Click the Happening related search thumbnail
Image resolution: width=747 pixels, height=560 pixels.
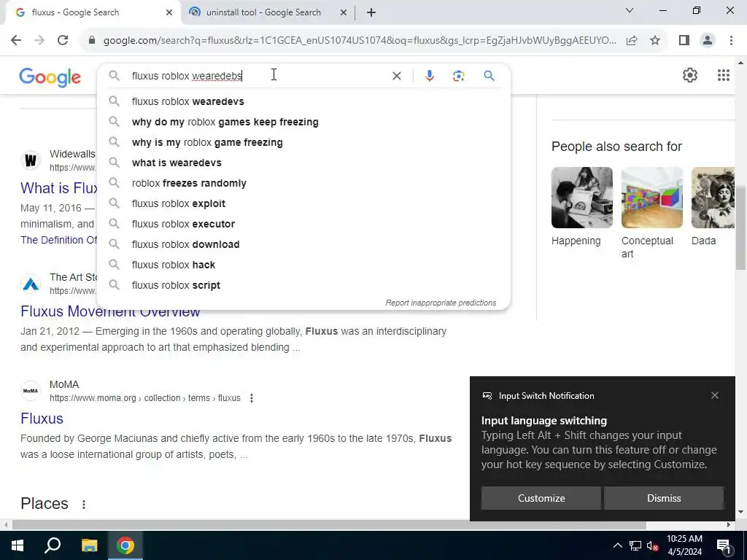tap(581, 198)
